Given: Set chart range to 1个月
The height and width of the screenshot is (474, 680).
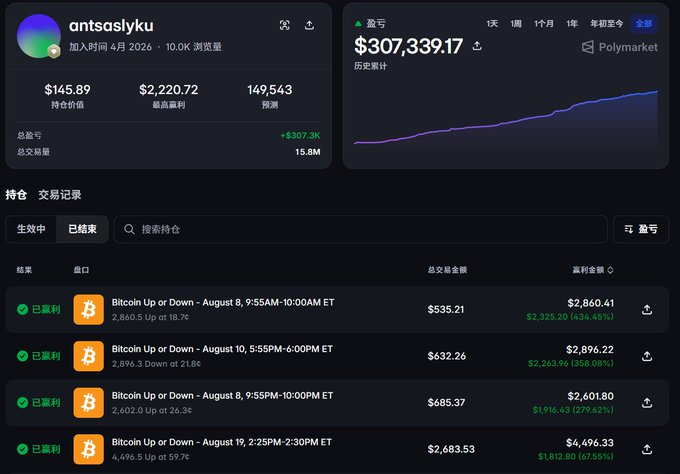Looking at the screenshot, I should (x=544, y=23).
